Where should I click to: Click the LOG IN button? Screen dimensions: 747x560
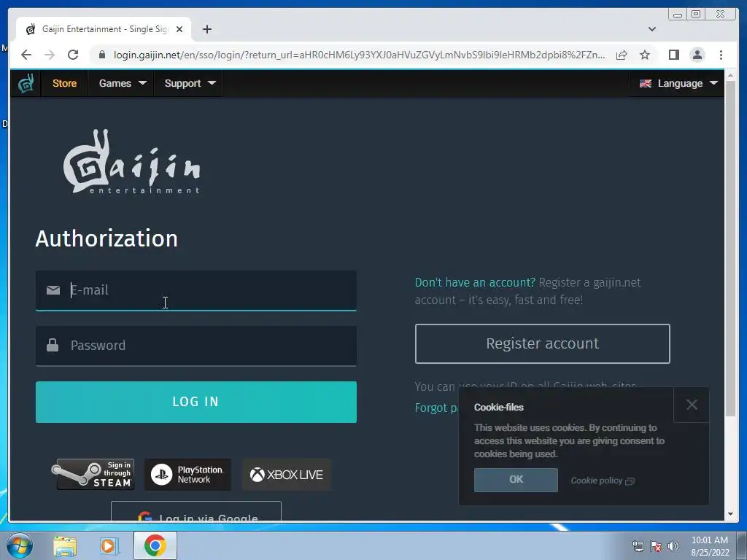196,402
